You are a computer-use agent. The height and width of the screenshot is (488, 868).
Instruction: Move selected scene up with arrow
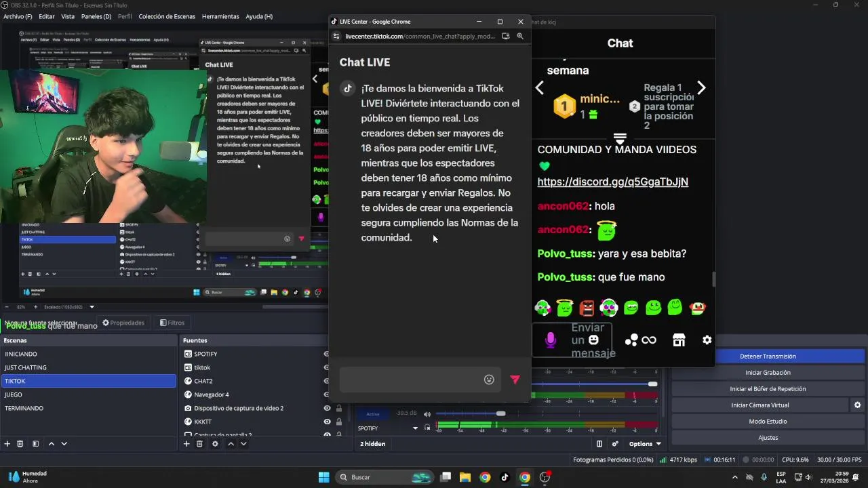click(x=51, y=444)
